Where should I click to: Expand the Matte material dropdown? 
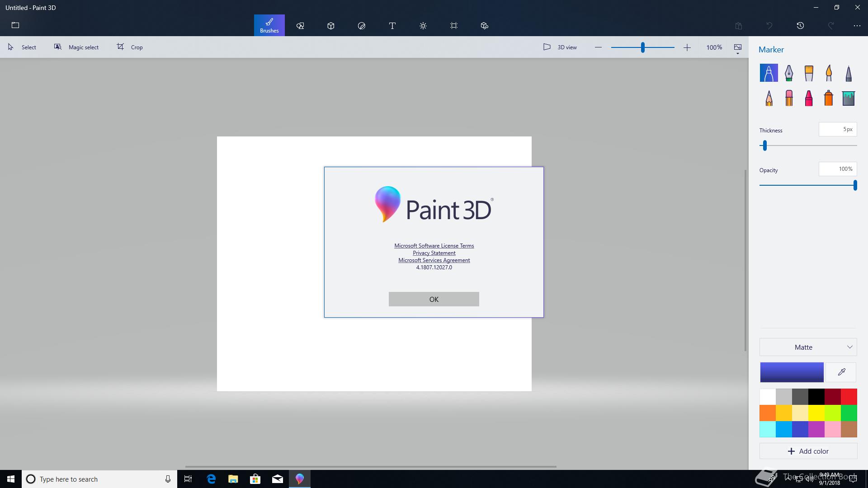coord(808,347)
